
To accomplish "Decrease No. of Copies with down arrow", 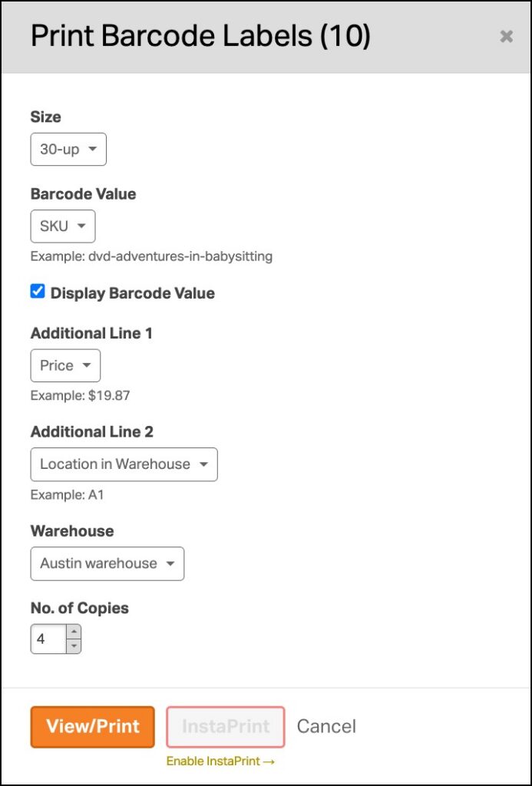I will click(x=74, y=646).
